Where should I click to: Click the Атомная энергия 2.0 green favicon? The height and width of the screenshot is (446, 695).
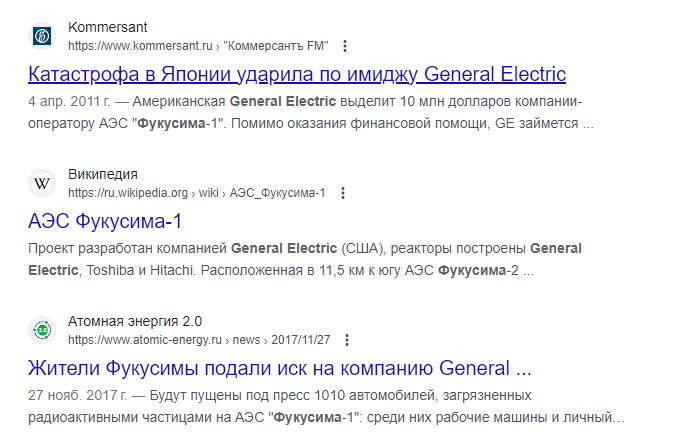tap(42, 330)
